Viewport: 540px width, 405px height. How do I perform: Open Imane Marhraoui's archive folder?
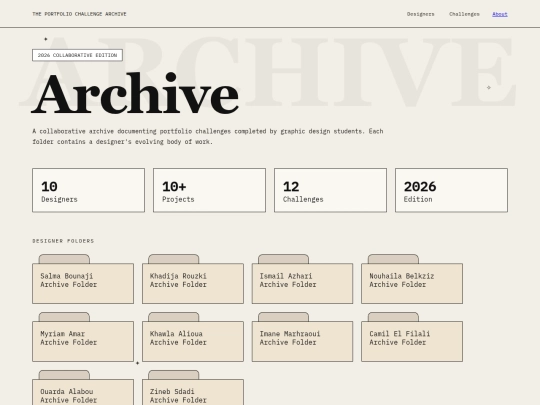tap(302, 337)
